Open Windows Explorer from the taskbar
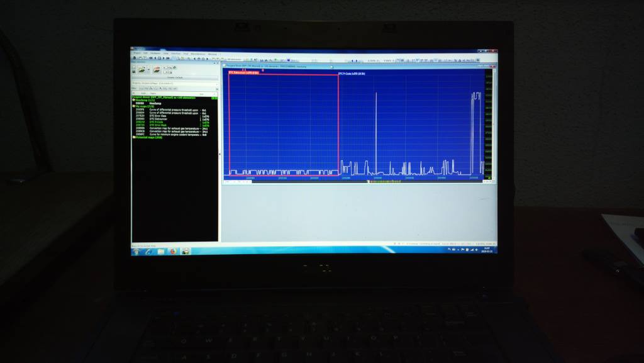644x363 pixels. (x=161, y=251)
